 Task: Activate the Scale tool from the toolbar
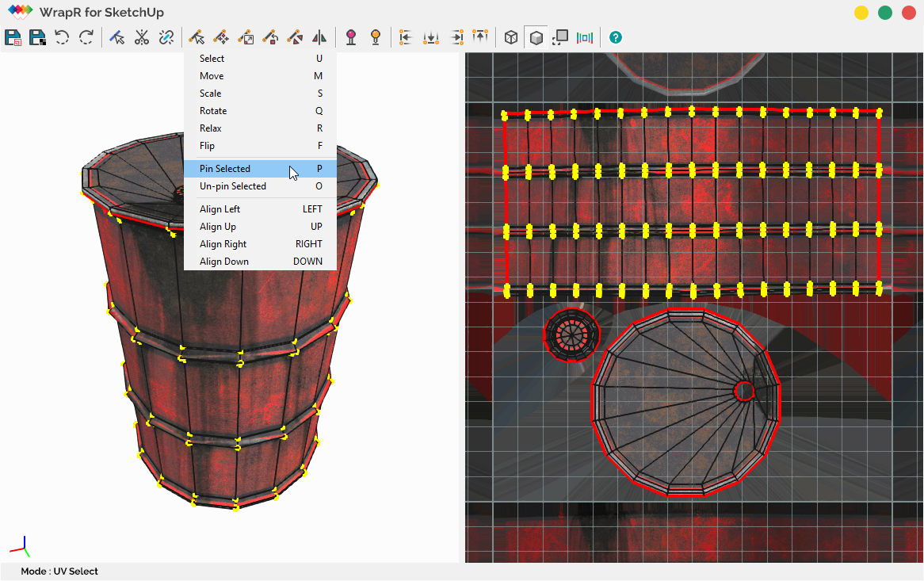246,36
